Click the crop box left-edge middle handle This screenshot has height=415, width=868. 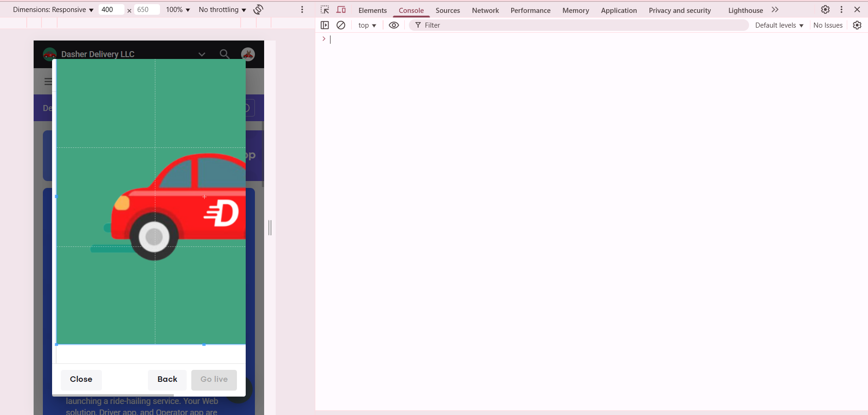pos(56,197)
